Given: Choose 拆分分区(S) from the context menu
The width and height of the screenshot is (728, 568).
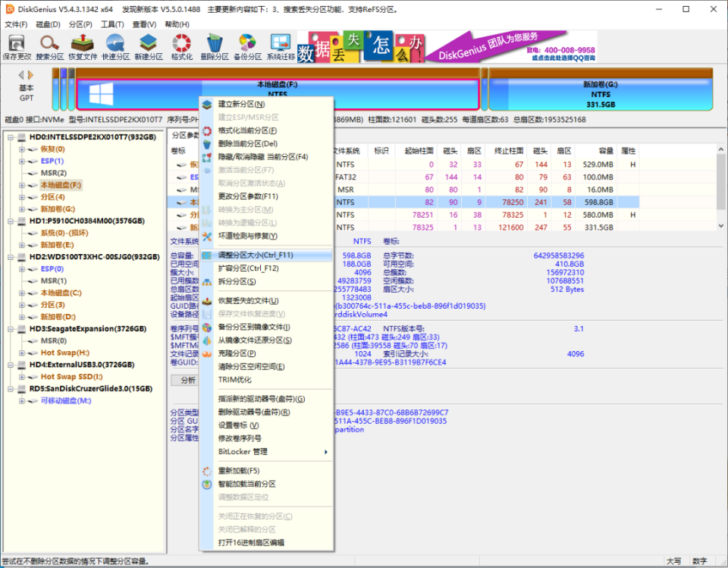Looking at the screenshot, I should (x=237, y=281).
